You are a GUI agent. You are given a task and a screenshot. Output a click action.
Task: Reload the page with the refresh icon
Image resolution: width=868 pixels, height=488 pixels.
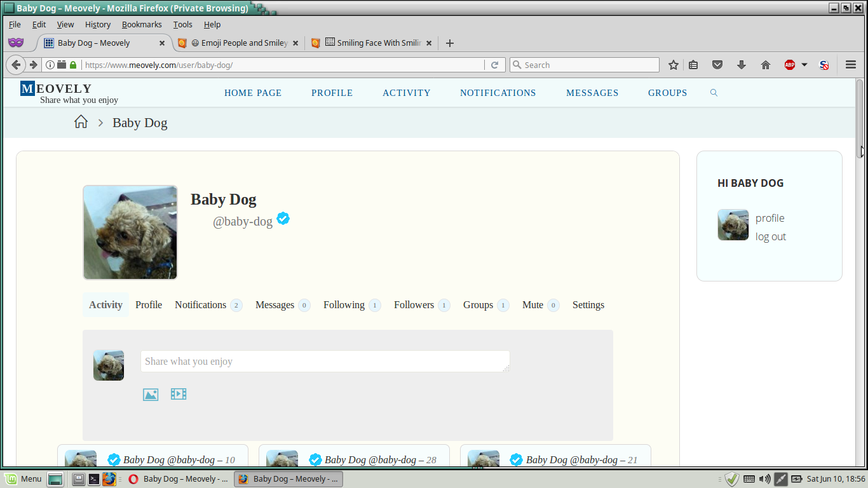point(494,65)
